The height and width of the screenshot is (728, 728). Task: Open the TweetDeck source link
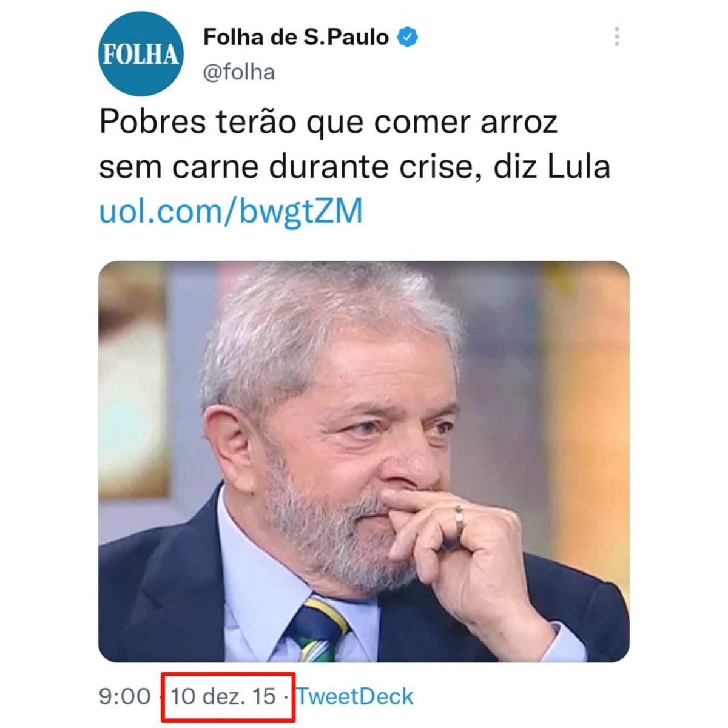tap(355, 696)
